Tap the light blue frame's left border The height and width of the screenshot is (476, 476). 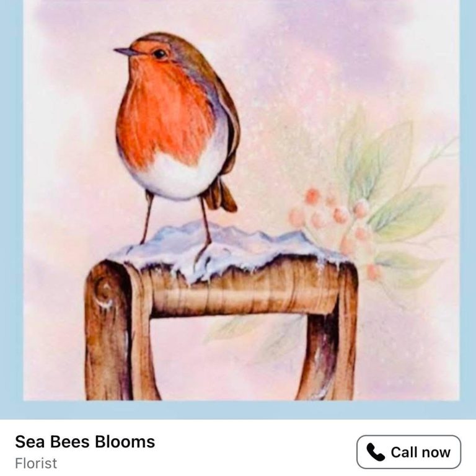12,200
